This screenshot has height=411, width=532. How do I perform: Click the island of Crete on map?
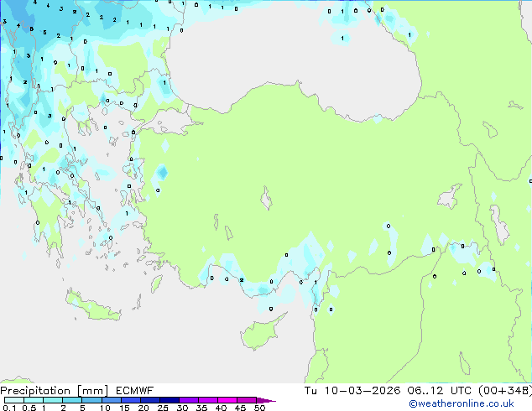point(93,305)
